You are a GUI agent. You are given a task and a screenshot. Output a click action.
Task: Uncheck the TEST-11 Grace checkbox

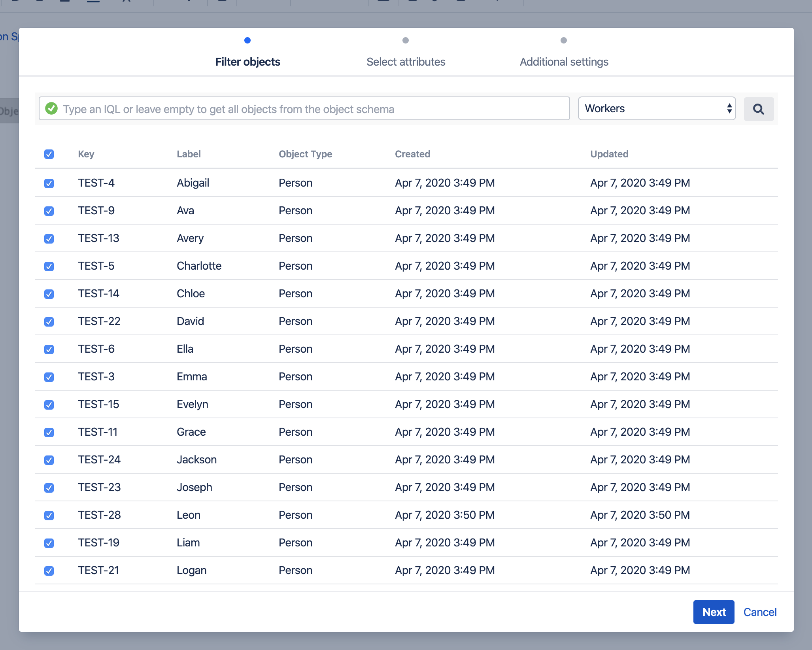point(49,433)
